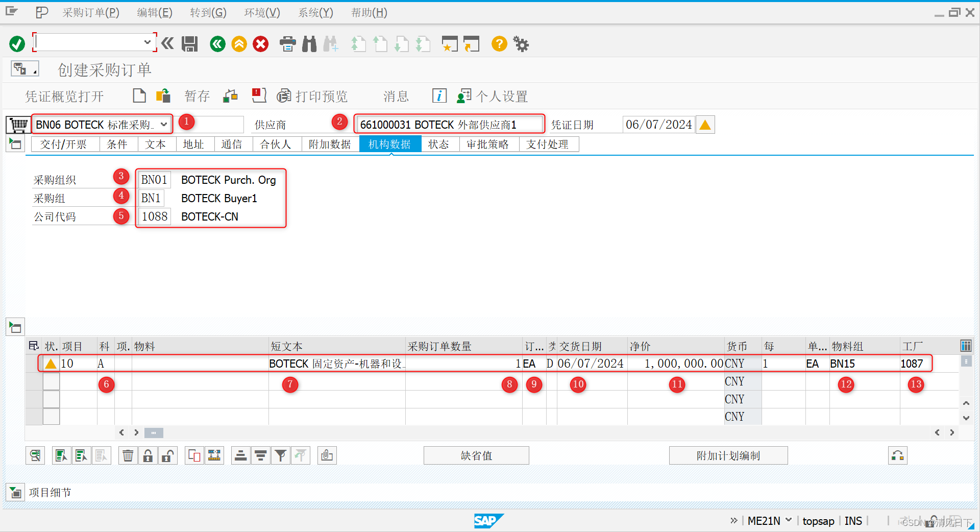980x532 pixels.
Task: Click the green checkmark Enter icon
Action: tap(17, 44)
